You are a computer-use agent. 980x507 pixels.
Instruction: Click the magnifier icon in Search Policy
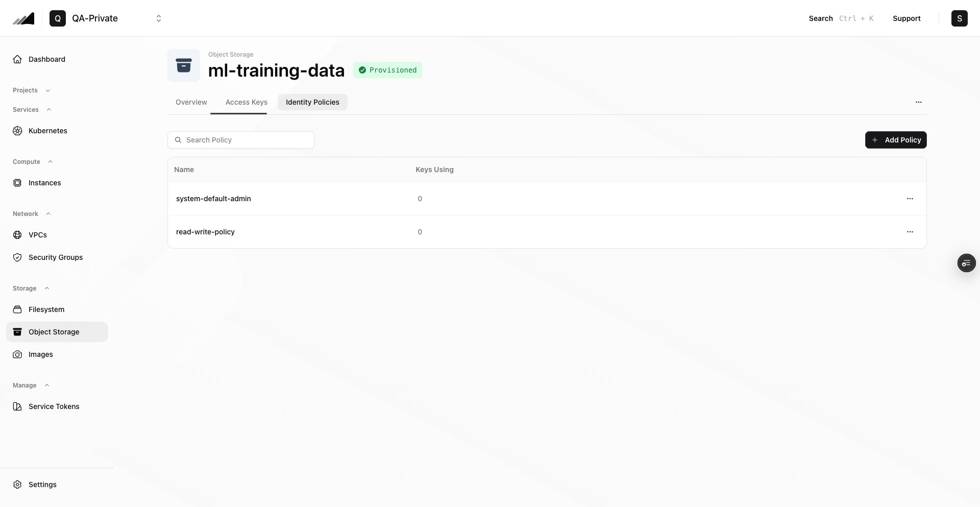(178, 140)
